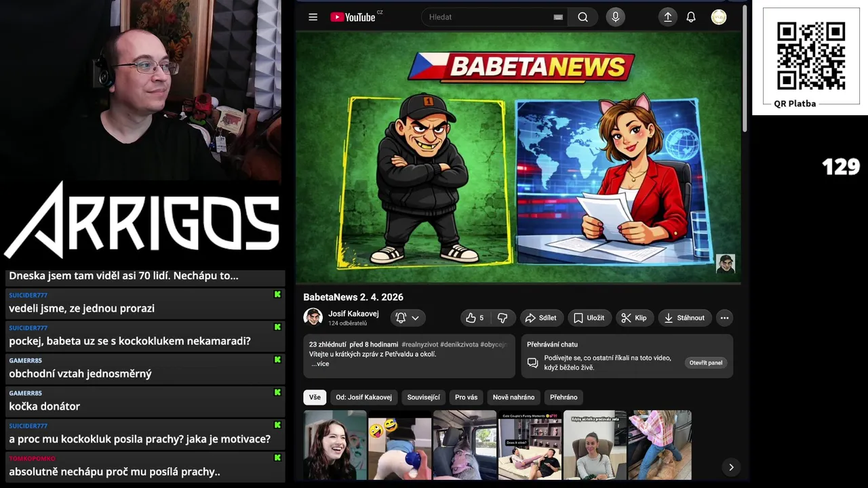Click the 'Přehrávání chatu' heading
The image size is (868, 488).
pyautogui.click(x=552, y=344)
